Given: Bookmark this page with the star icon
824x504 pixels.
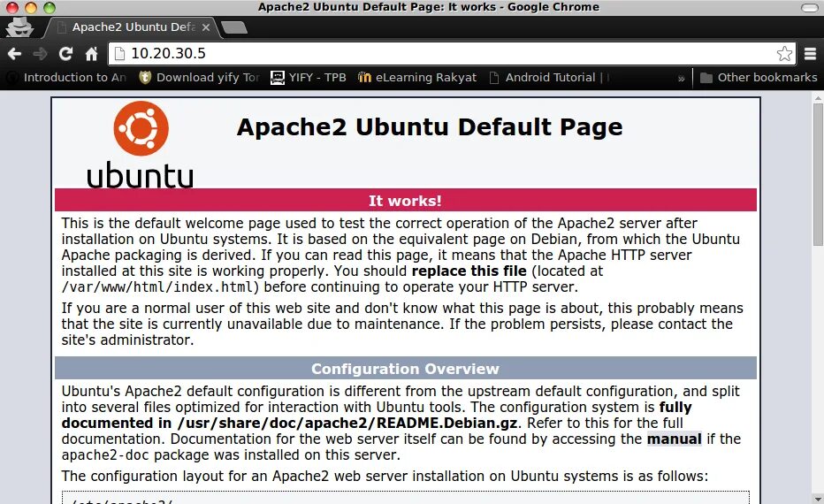Looking at the screenshot, I should [x=784, y=54].
